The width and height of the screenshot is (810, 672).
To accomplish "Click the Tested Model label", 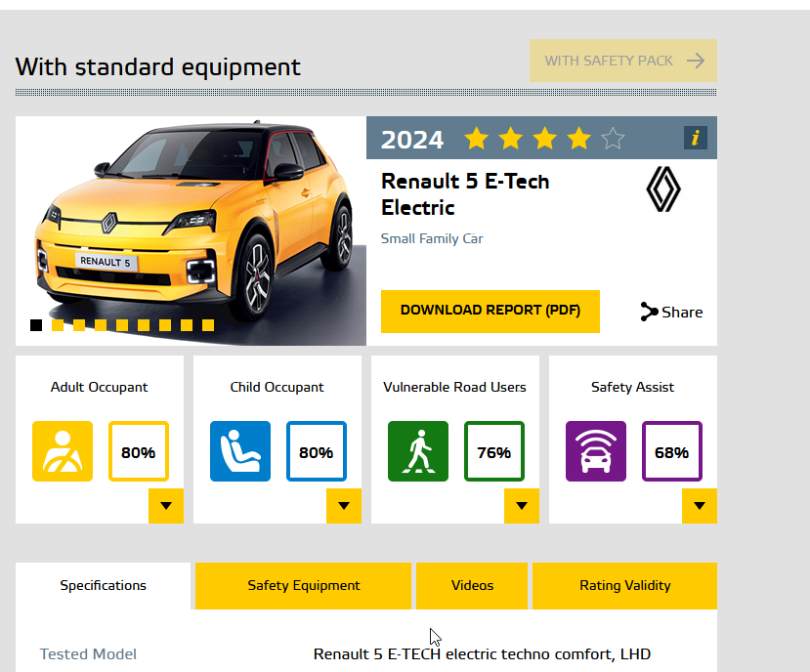I will tap(88, 653).
